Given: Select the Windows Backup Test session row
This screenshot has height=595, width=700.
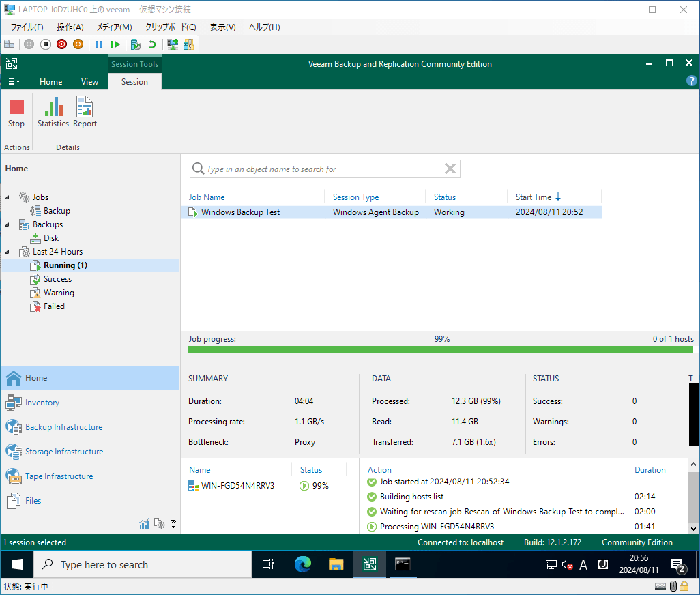Looking at the screenshot, I should coord(392,212).
